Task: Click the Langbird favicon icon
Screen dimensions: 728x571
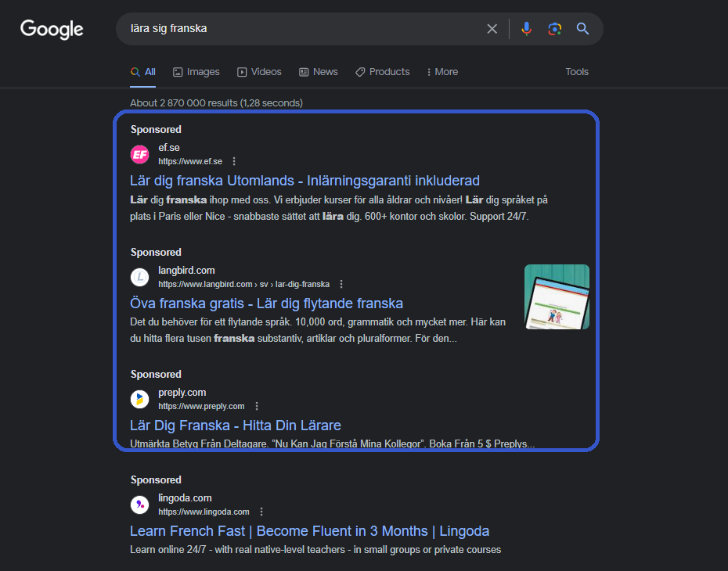Action: click(x=139, y=277)
